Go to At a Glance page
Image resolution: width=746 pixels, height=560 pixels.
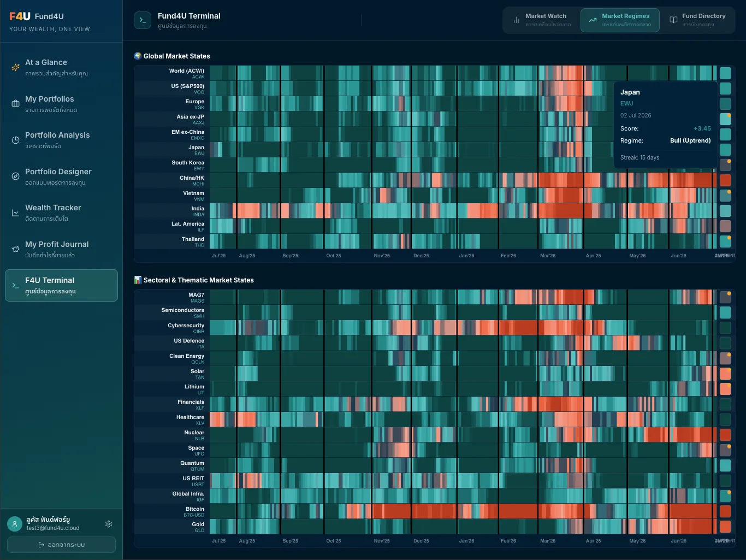click(x=61, y=67)
